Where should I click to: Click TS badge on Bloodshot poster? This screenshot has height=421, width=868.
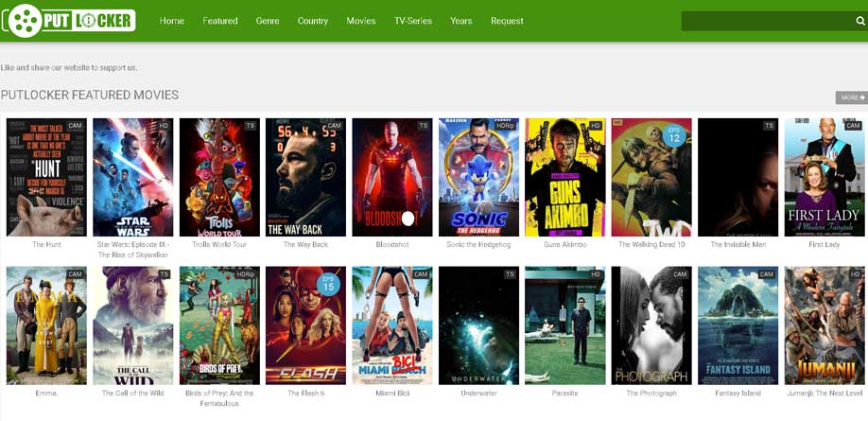424,126
